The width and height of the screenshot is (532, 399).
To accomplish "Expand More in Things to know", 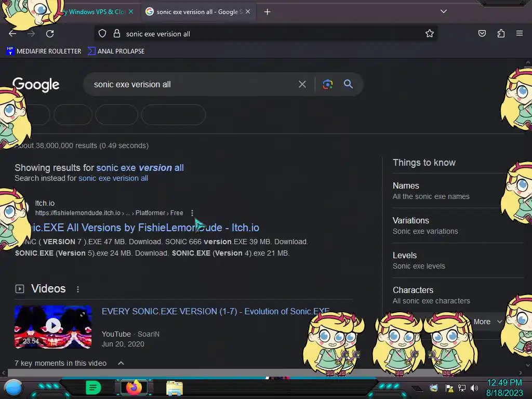I will point(487,322).
